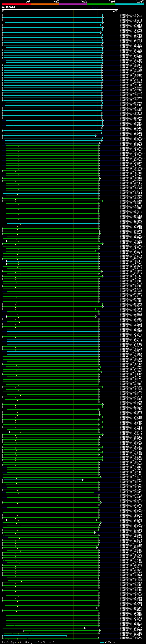This screenshot has height=644, width=146.
Task: Click the red 20% identity legend bar
Action: point(16,4)
